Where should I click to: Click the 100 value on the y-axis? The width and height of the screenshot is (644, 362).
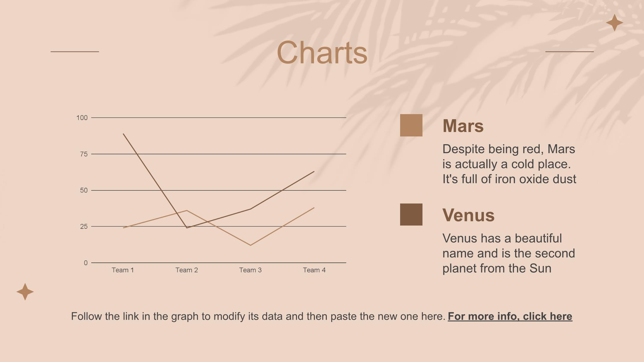pyautogui.click(x=82, y=118)
